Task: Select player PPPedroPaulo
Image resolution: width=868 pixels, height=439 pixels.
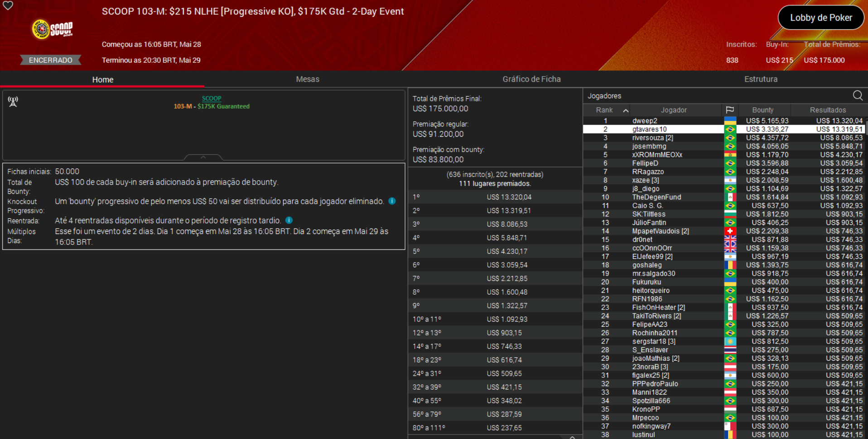Action: pos(724,384)
